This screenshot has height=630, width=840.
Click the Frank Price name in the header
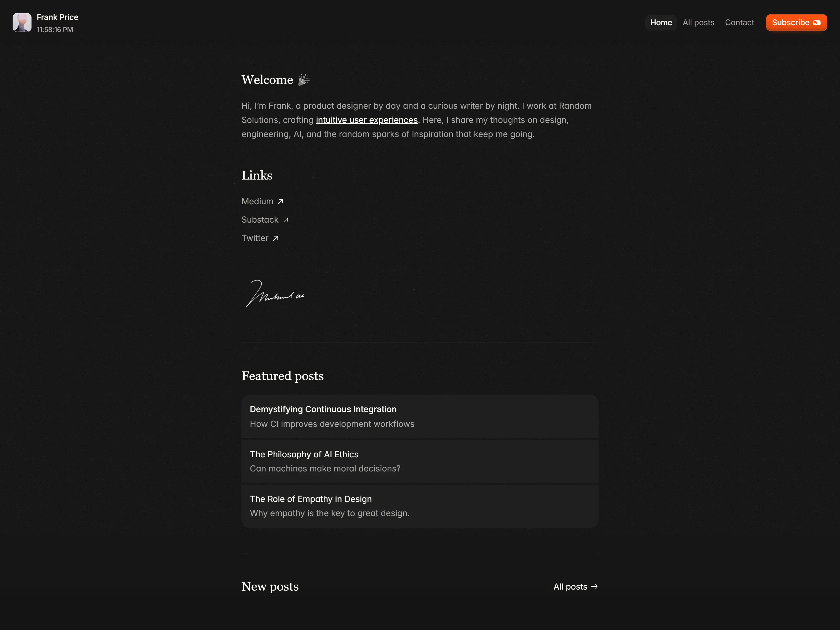[58, 18]
